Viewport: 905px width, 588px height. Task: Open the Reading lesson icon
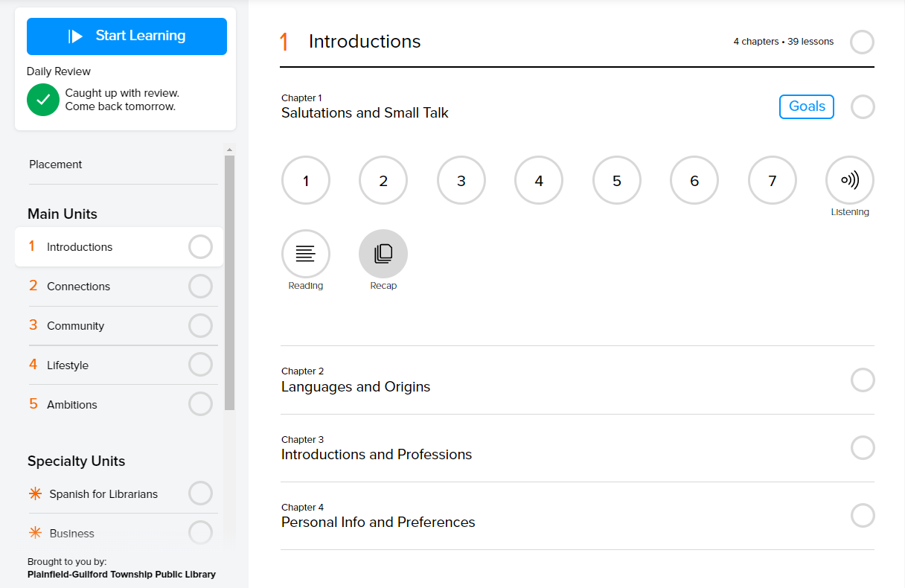[x=305, y=254]
